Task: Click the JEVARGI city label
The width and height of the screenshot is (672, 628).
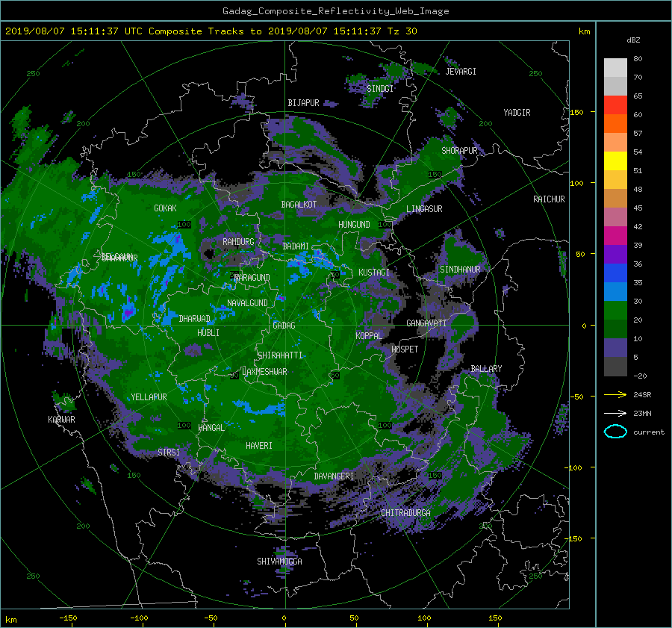Action: coord(461,72)
